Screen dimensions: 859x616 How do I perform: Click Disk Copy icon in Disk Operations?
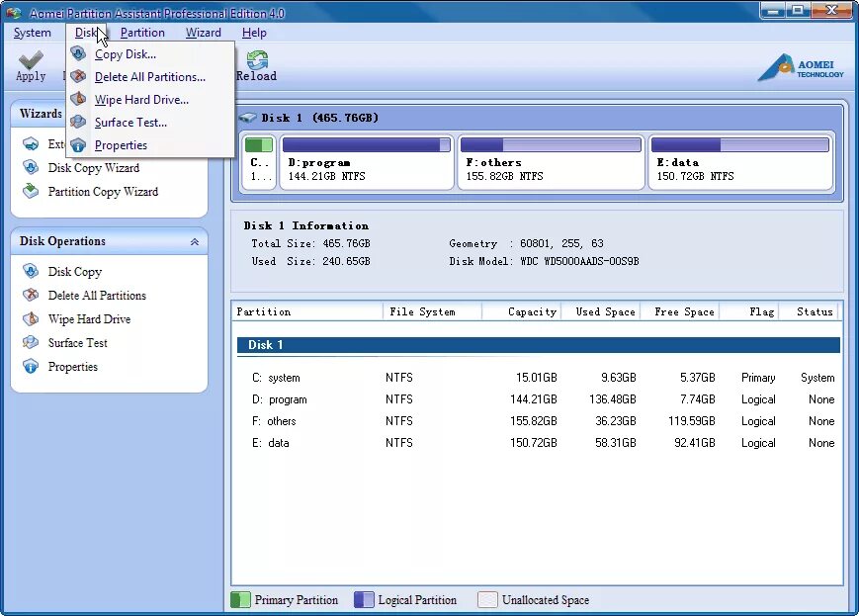(31, 271)
